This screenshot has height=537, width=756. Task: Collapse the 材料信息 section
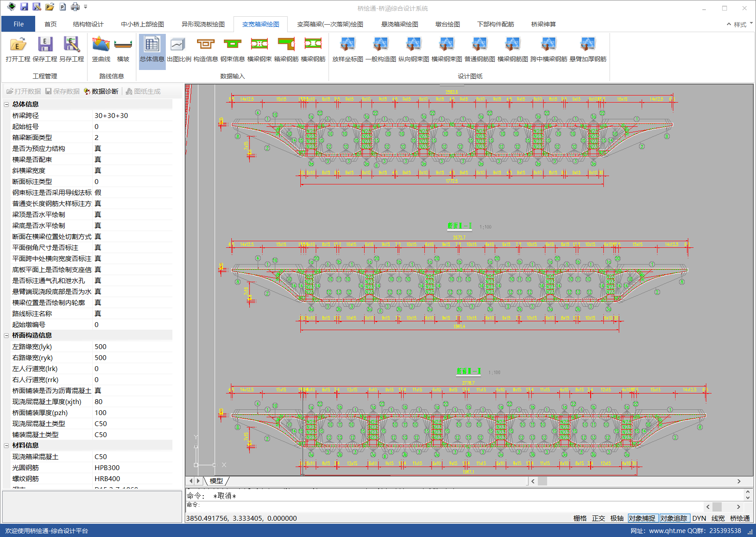coord(7,445)
